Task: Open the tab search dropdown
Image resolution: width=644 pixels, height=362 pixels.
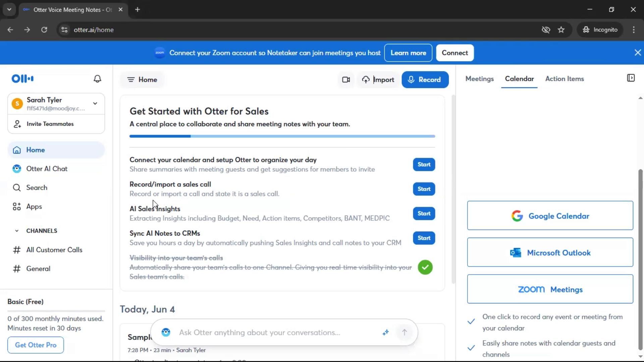Action: tap(9, 10)
